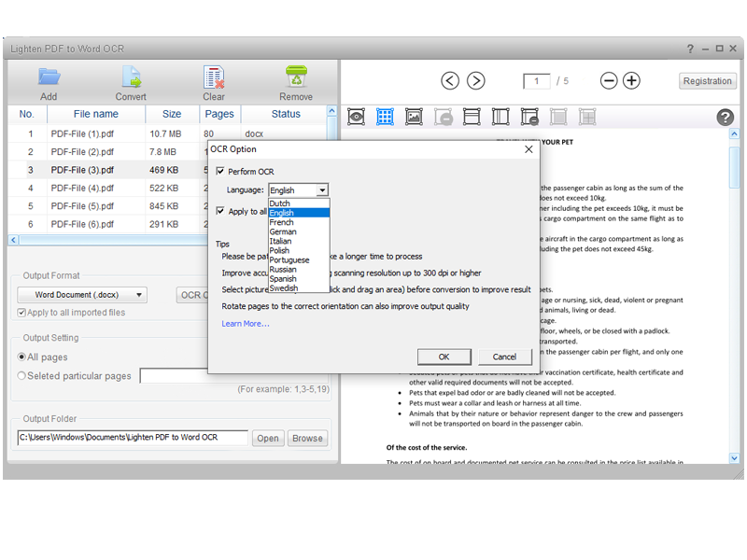Image resolution: width=747 pixels, height=560 pixels.
Task: Click the Browse button
Action: coord(307,438)
